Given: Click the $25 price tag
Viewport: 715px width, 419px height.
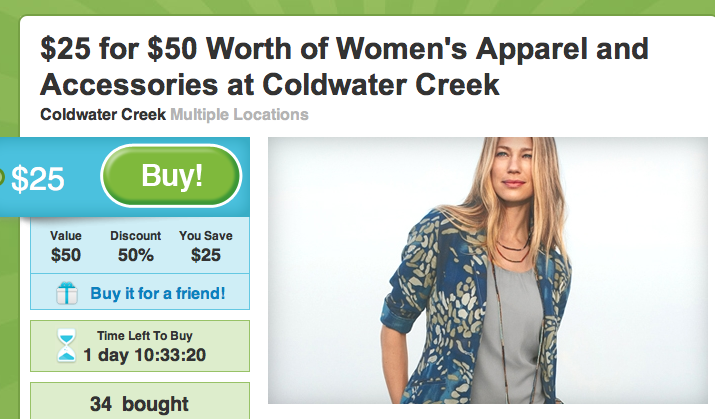Looking at the screenshot, I should 38,179.
